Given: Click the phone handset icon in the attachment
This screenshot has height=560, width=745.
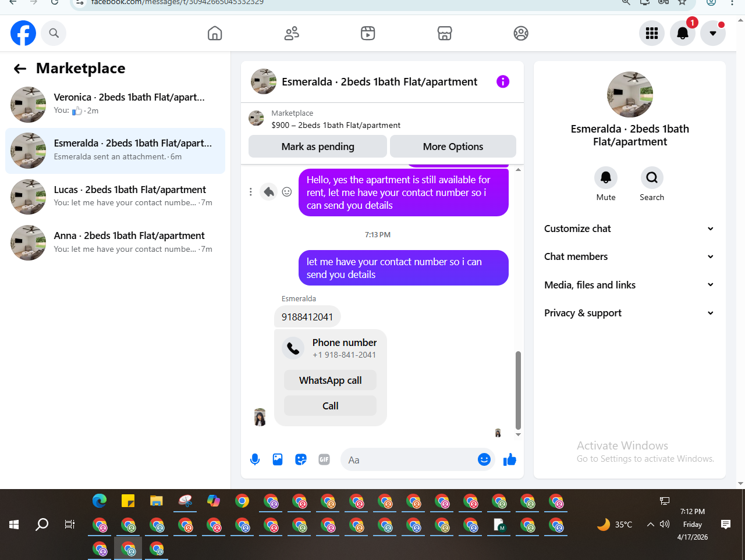Looking at the screenshot, I should coord(293,348).
